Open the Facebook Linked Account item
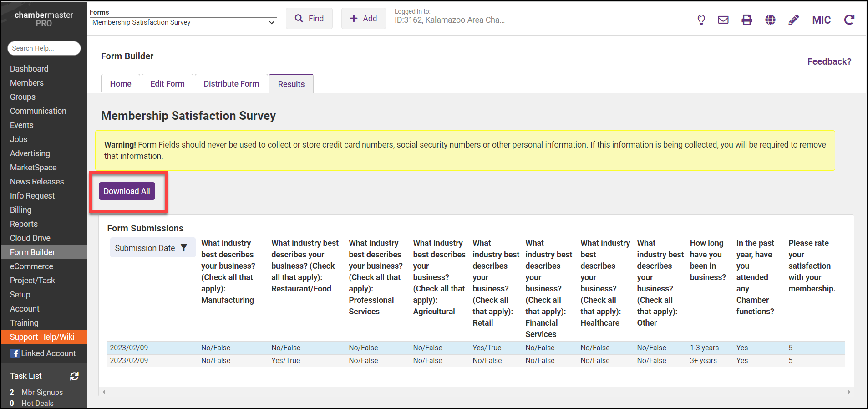 pos(43,353)
